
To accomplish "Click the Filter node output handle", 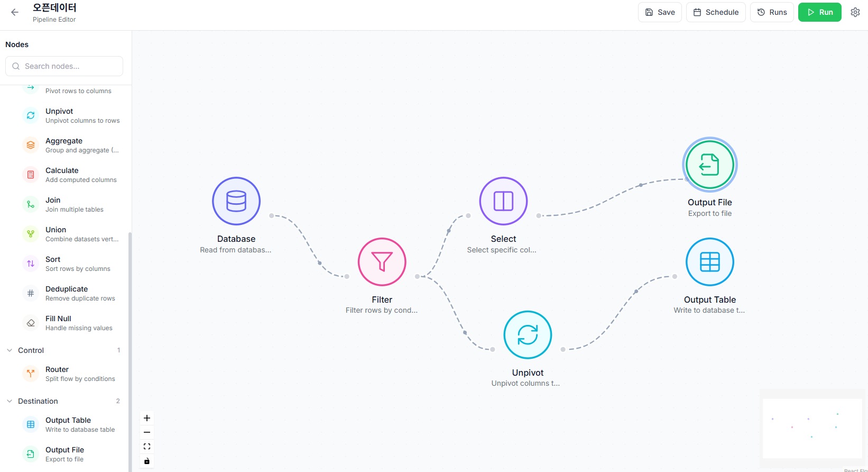I will coord(417,276).
